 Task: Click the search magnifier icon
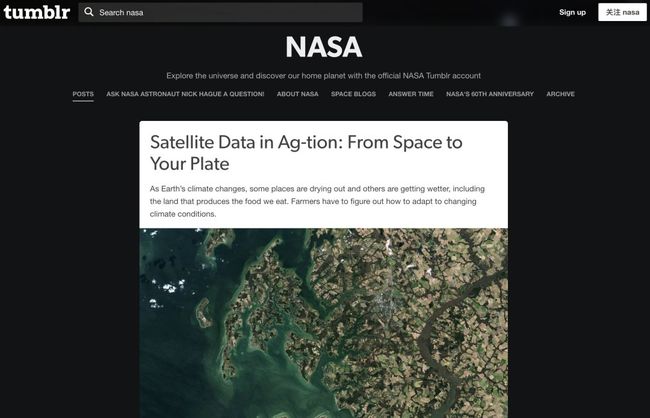[89, 12]
